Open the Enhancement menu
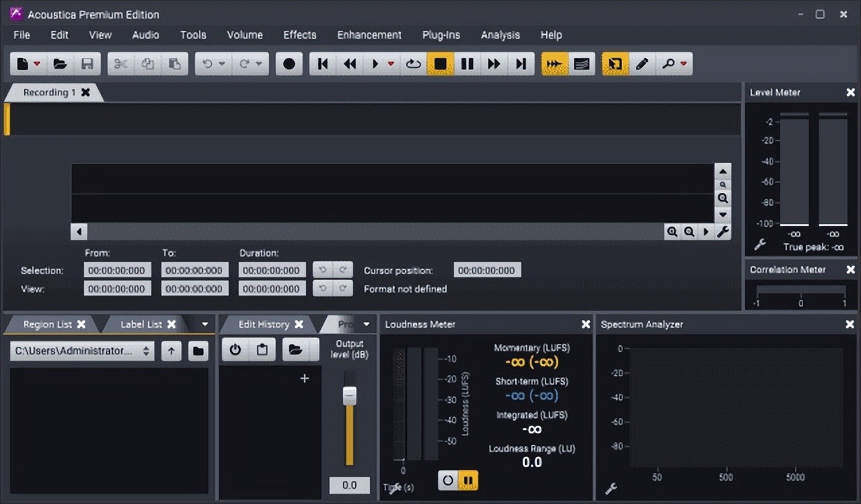Screen dimensions: 861x504 369,35
